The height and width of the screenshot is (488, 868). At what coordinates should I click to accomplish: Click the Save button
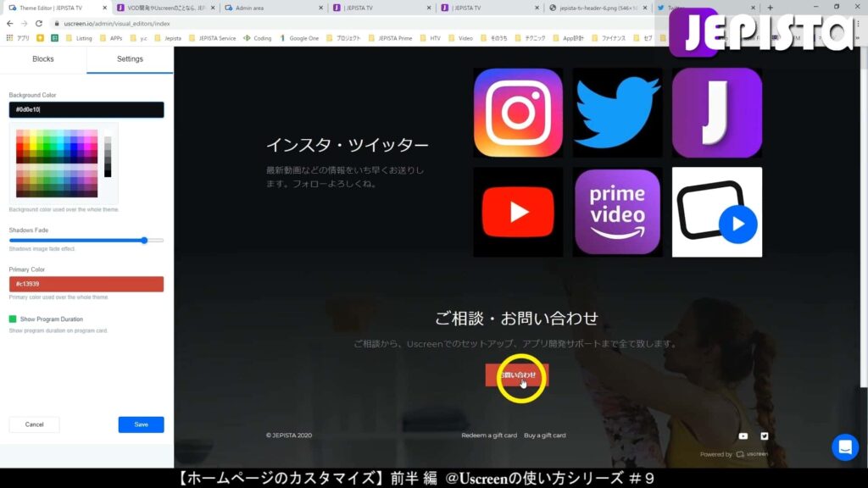point(142,424)
